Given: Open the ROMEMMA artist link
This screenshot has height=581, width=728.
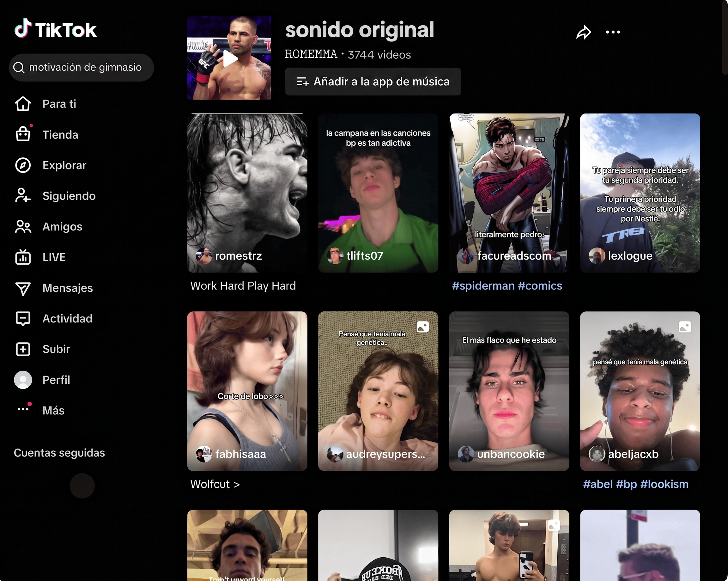Looking at the screenshot, I should (x=311, y=54).
